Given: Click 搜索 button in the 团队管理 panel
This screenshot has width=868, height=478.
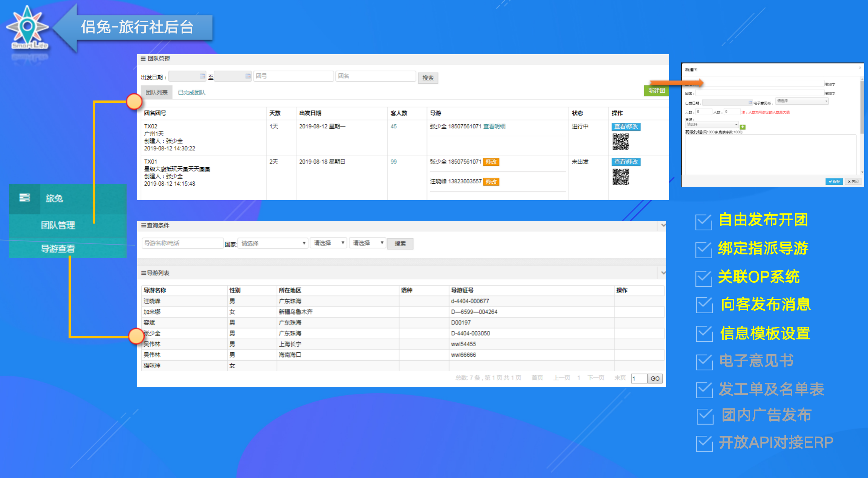Looking at the screenshot, I should click(x=428, y=78).
